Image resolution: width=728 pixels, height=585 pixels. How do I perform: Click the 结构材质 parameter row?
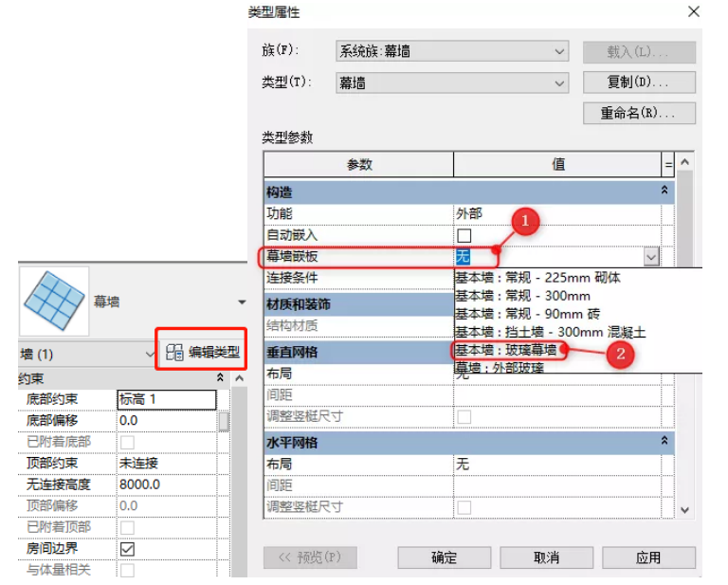pyautogui.click(x=358, y=326)
